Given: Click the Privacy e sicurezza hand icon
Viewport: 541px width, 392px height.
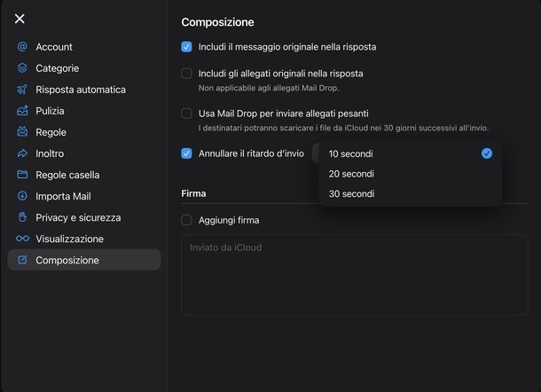Looking at the screenshot, I should pyautogui.click(x=22, y=217).
